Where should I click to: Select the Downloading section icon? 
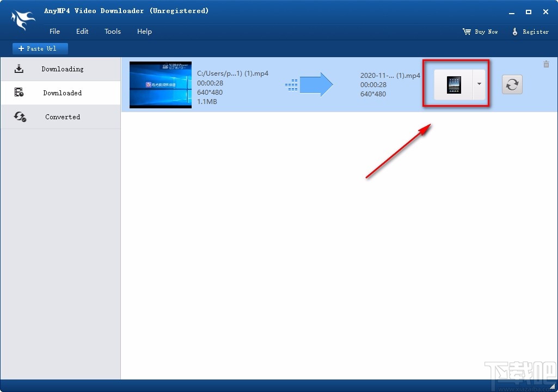click(20, 69)
